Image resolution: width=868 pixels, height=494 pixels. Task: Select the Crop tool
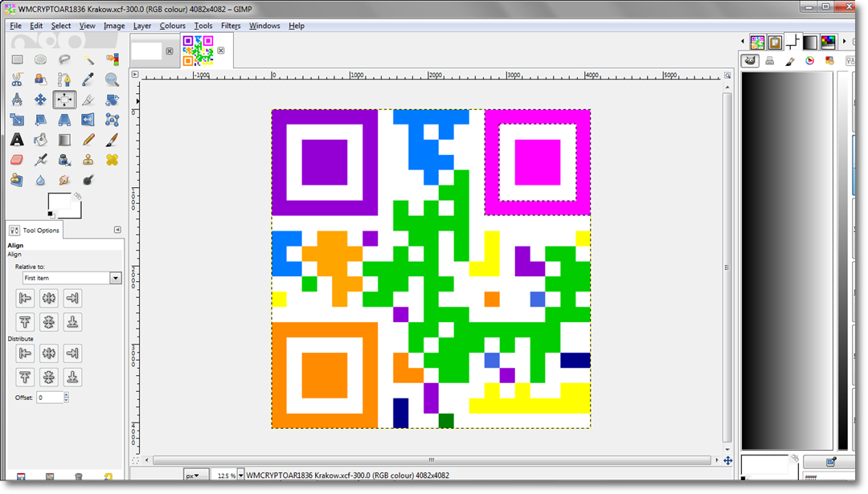pyautogui.click(x=88, y=100)
